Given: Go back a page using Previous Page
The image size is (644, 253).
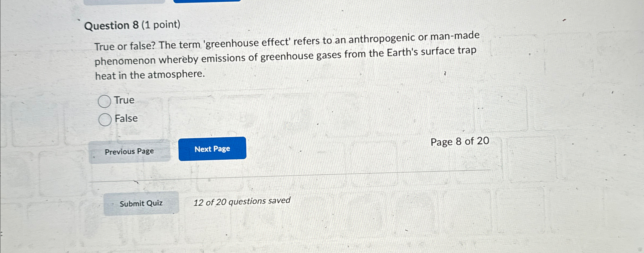Looking at the screenshot, I should pos(129,151).
